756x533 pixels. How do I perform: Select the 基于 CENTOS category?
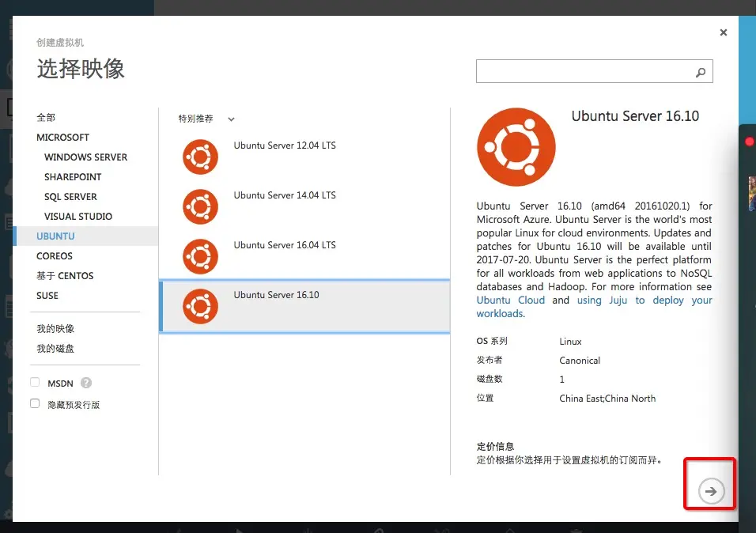65,276
